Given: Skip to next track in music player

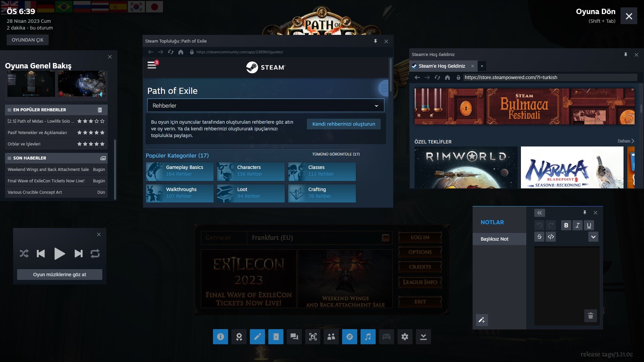Looking at the screenshot, I should (x=78, y=253).
